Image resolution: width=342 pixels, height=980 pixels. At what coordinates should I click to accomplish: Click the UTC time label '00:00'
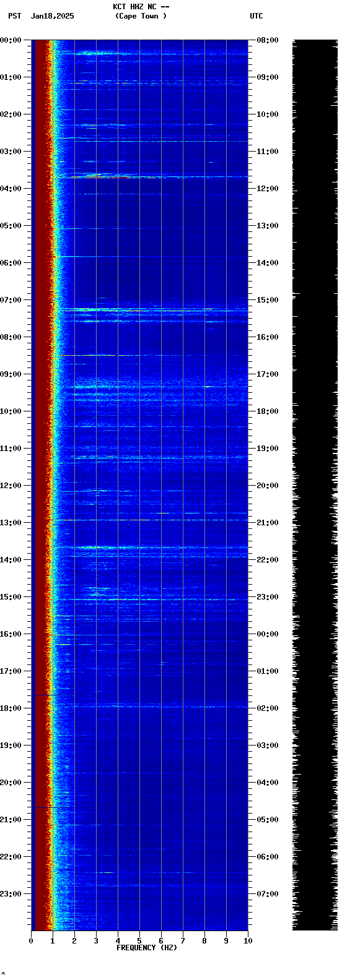coord(267,634)
